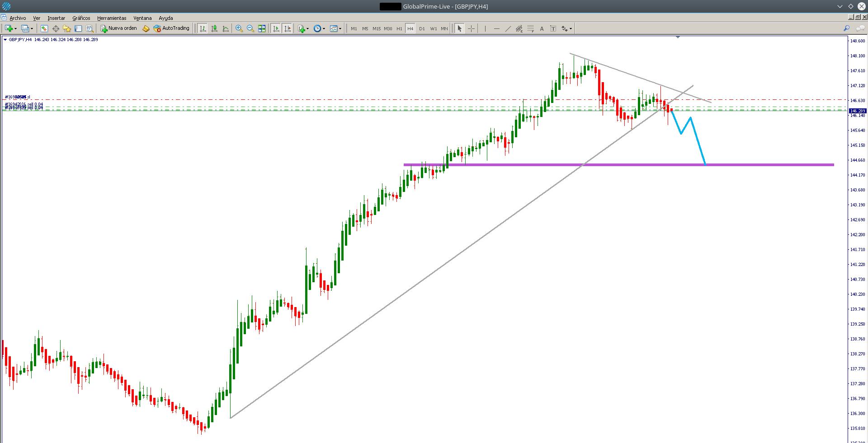Toggle the AutoTrading button

171,28
